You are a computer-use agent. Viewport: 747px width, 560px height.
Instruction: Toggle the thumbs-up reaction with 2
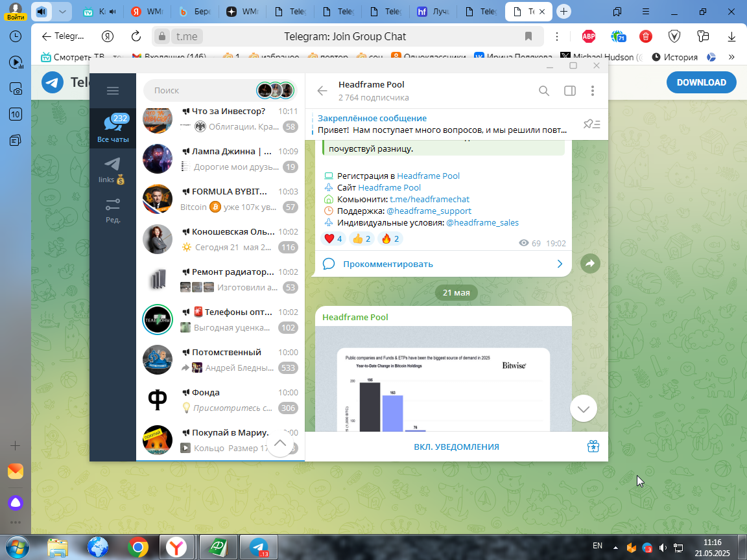click(361, 239)
